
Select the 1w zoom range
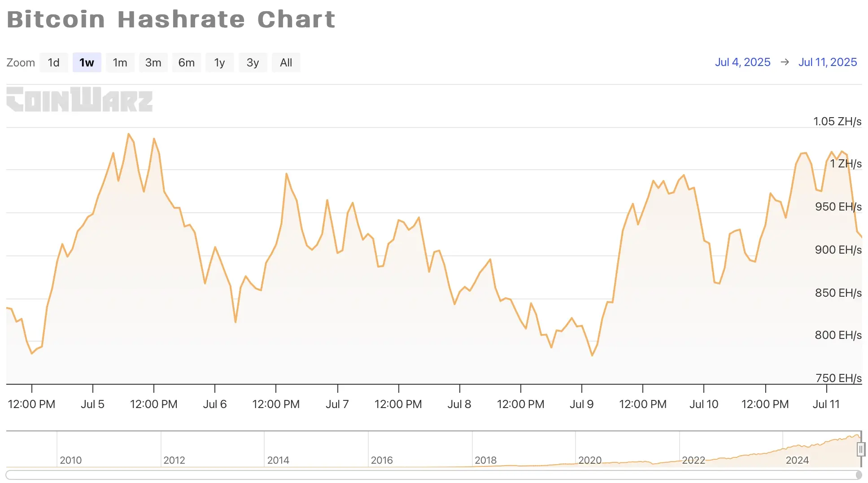(x=87, y=62)
